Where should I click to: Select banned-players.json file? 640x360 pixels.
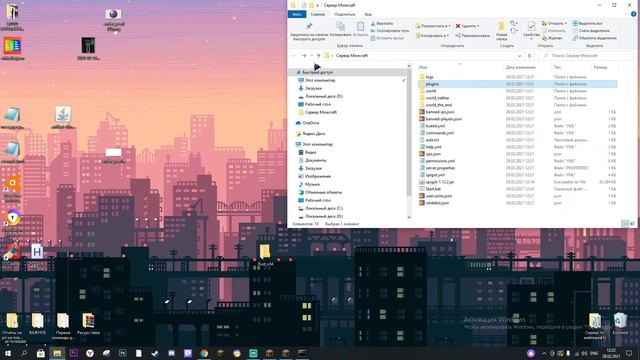(443, 119)
